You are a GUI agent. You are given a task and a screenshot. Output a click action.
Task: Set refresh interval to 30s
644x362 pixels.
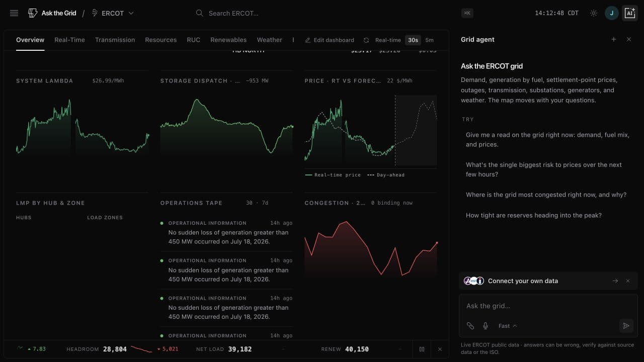[x=413, y=40]
